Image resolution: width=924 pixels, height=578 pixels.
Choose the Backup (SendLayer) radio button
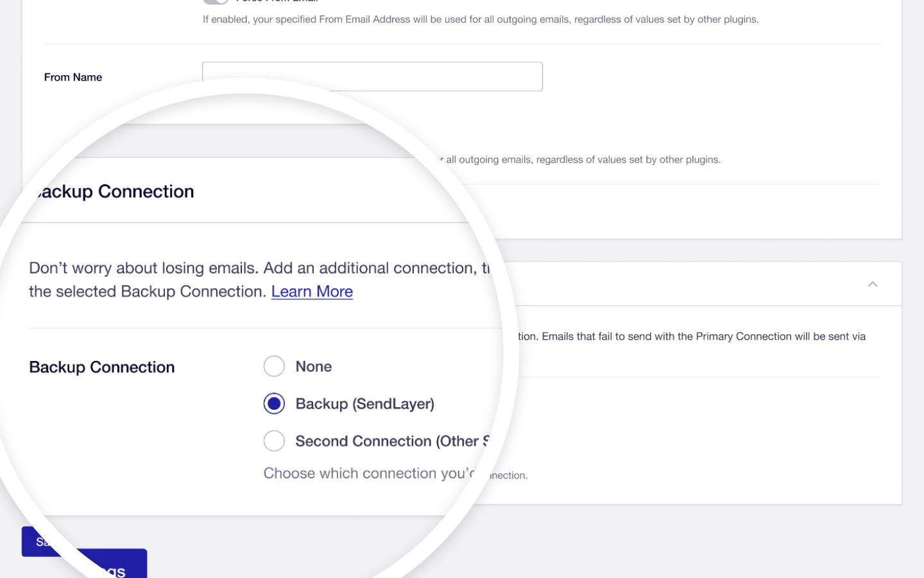pos(274,403)
